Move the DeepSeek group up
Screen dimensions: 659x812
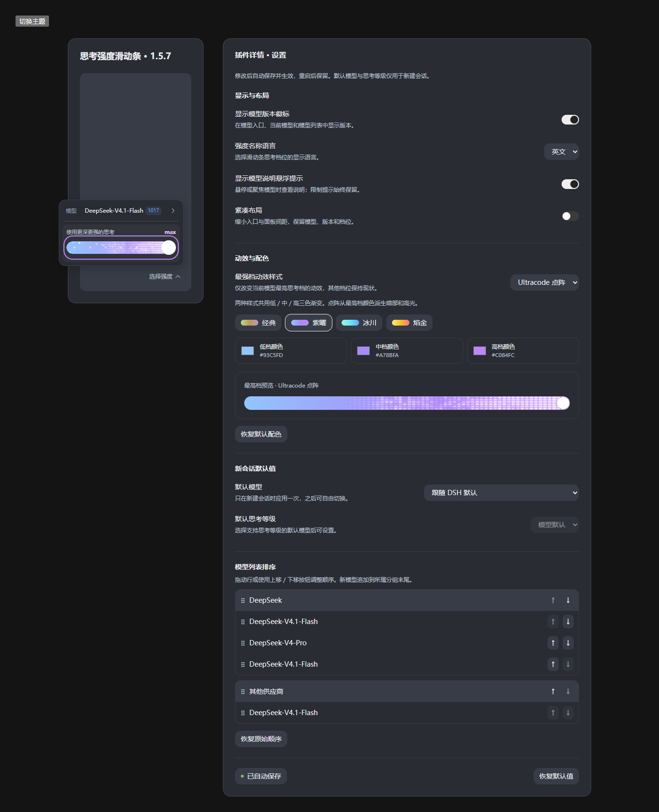click(553, 600)
